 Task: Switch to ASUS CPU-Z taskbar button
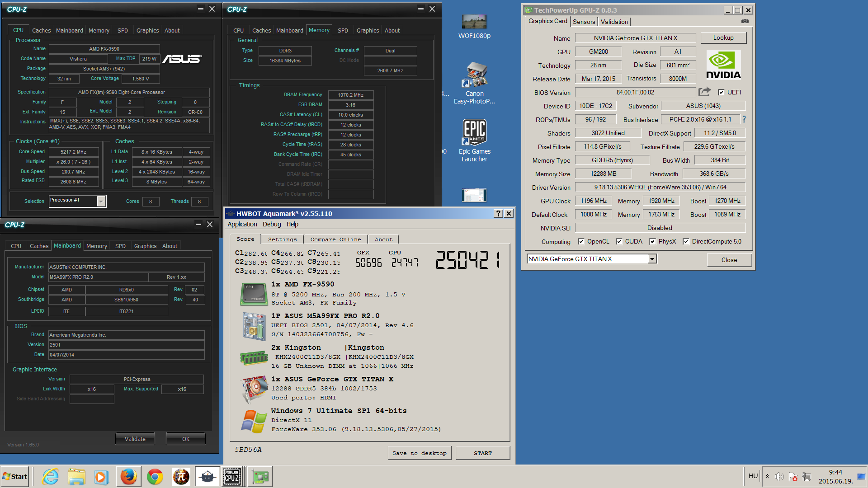(x=232, y=477)
